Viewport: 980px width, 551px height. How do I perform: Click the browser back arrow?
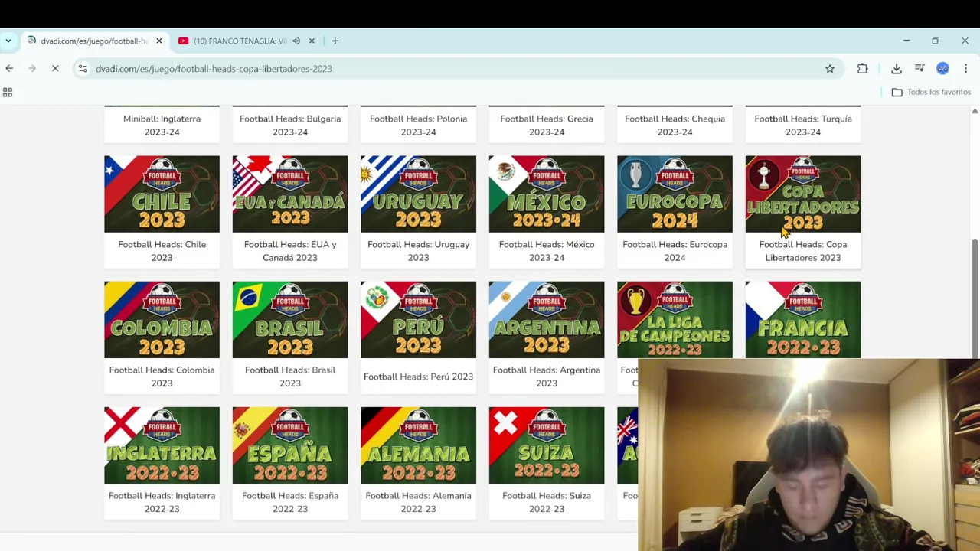point(9,69)
